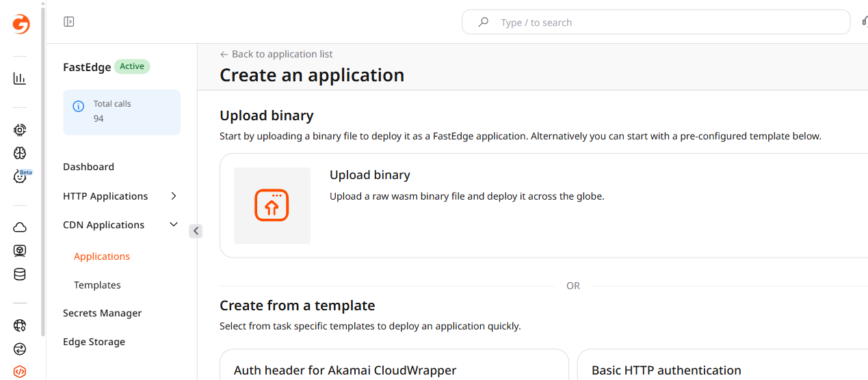Open Edge Storage

click(x=94, y=342)
